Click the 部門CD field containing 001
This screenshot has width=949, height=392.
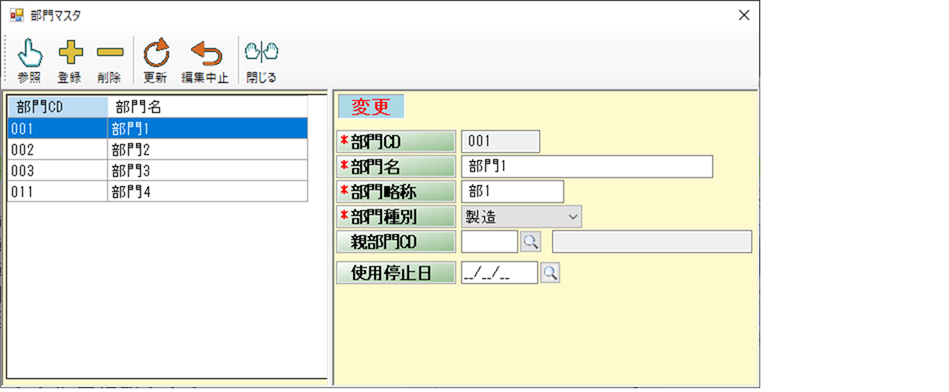point(500,142)
